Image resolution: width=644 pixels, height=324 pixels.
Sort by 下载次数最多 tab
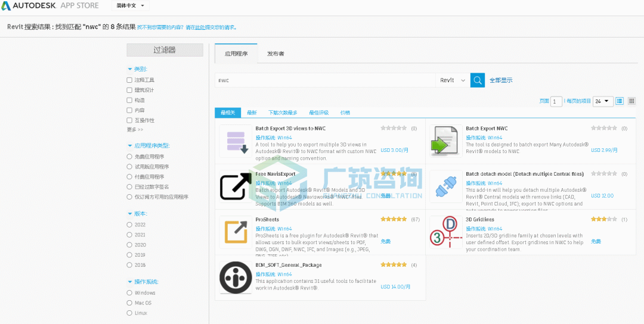283,113
